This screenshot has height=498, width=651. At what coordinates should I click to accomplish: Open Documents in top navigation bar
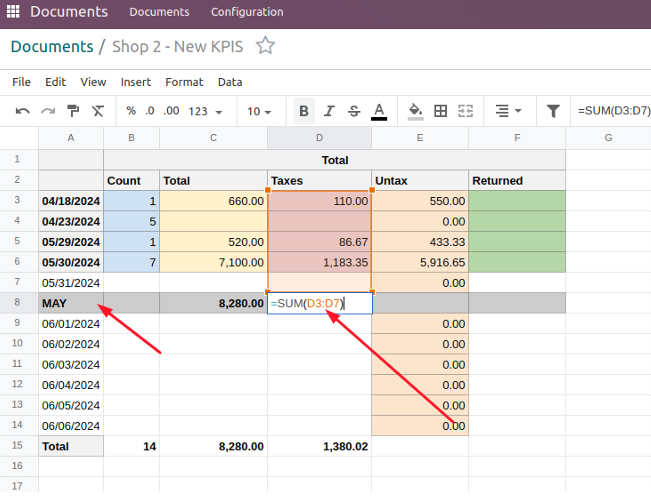tap(159, 12)
